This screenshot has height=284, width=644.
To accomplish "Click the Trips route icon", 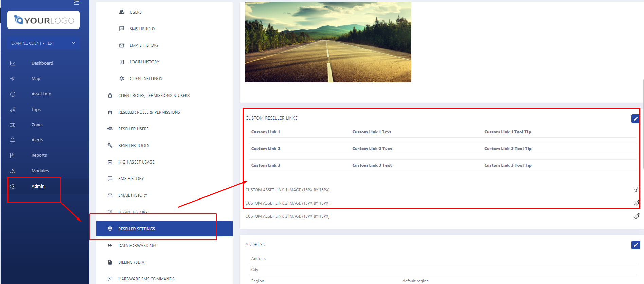I will pos(13,110).
